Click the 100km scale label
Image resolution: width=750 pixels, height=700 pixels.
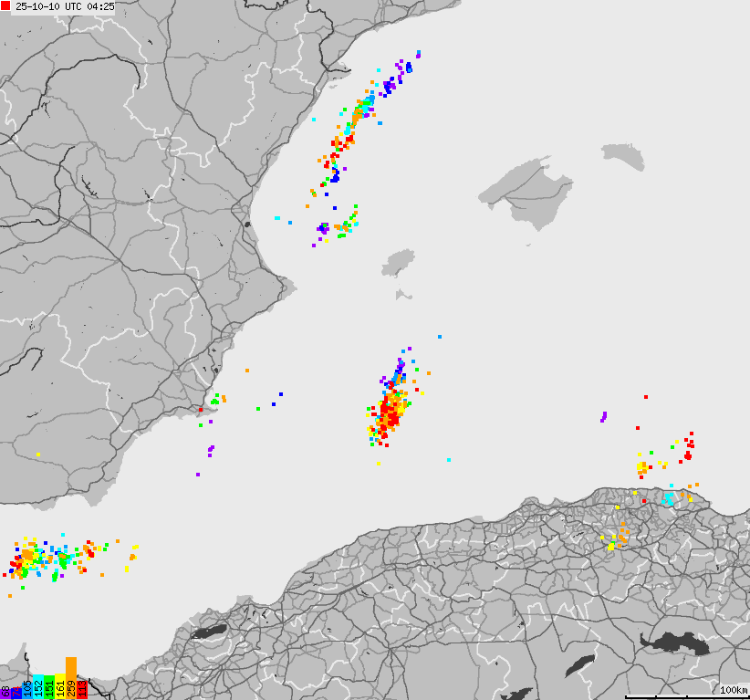click(x=733, y=690)
